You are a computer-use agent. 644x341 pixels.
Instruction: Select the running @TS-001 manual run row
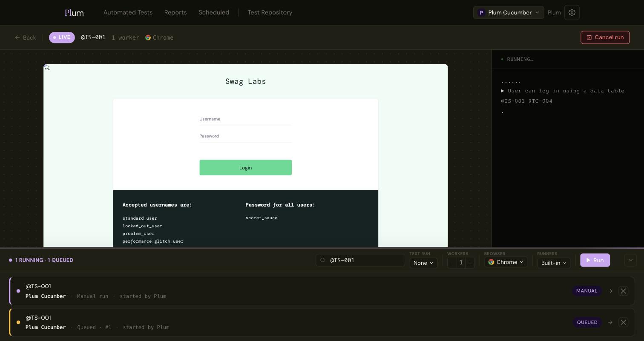tap(322, 291)
